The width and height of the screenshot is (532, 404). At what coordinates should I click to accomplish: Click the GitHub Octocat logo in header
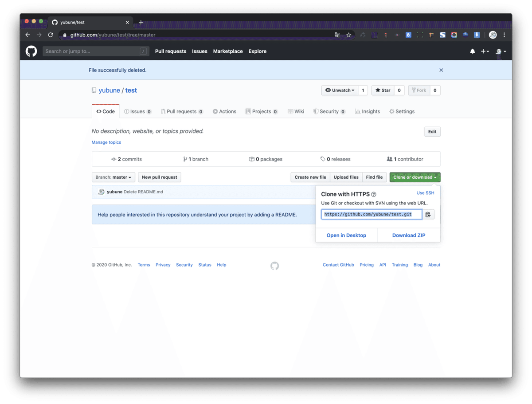[31, 51]
